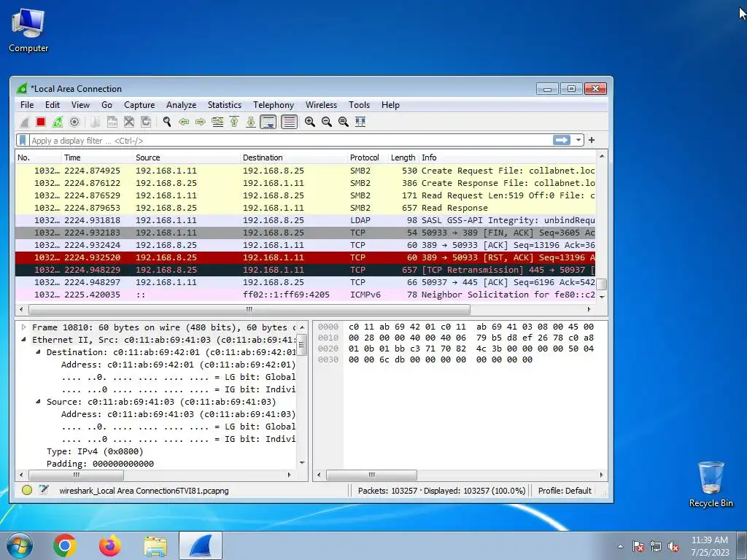Collapse the Destination c0:11:ab:69:42:01 node

38,352
